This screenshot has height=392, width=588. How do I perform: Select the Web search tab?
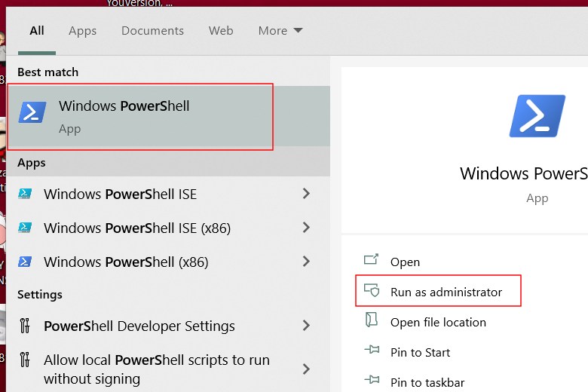(x=221, y=31)
